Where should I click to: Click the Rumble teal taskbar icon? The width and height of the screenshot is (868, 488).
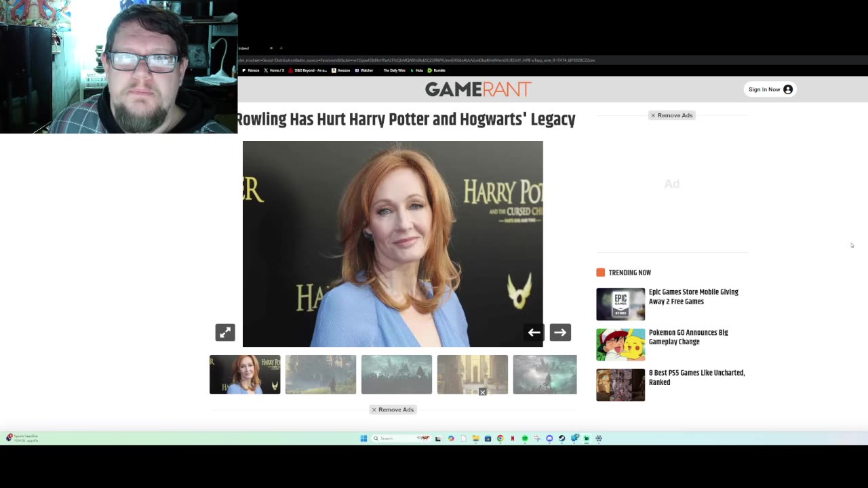pyautogui.click(x=587, y=439)
